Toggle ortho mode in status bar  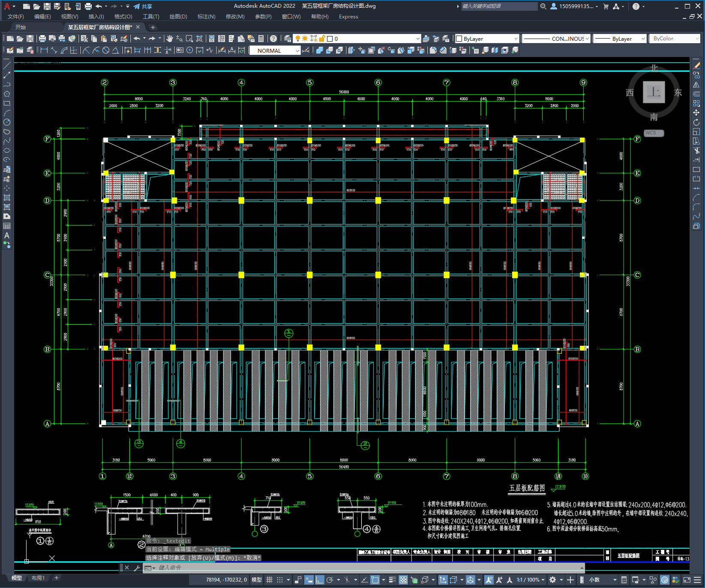(319, 580)
